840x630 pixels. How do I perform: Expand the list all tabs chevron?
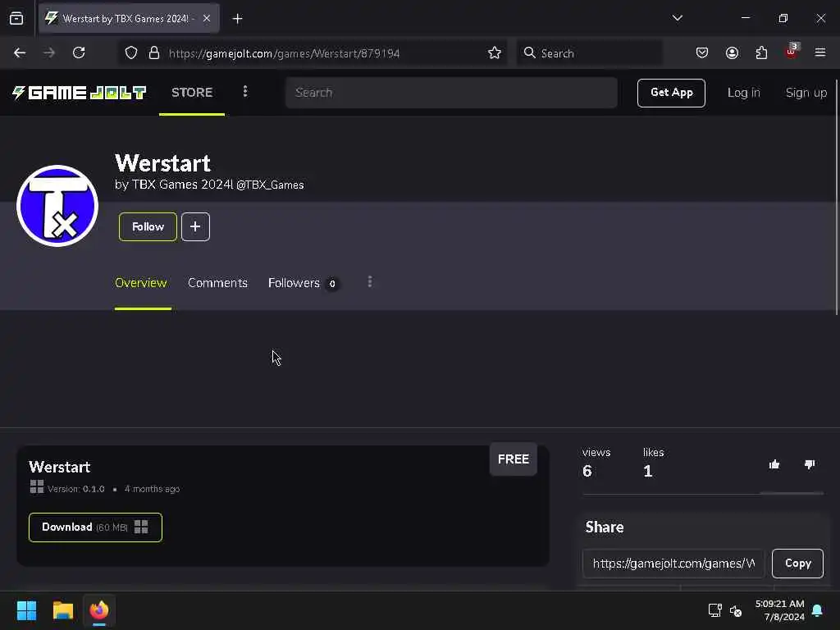(x=677, y=18)
